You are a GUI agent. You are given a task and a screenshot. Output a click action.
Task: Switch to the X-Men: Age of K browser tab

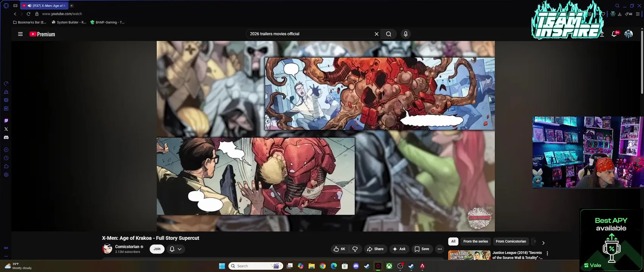coord(44,6)
